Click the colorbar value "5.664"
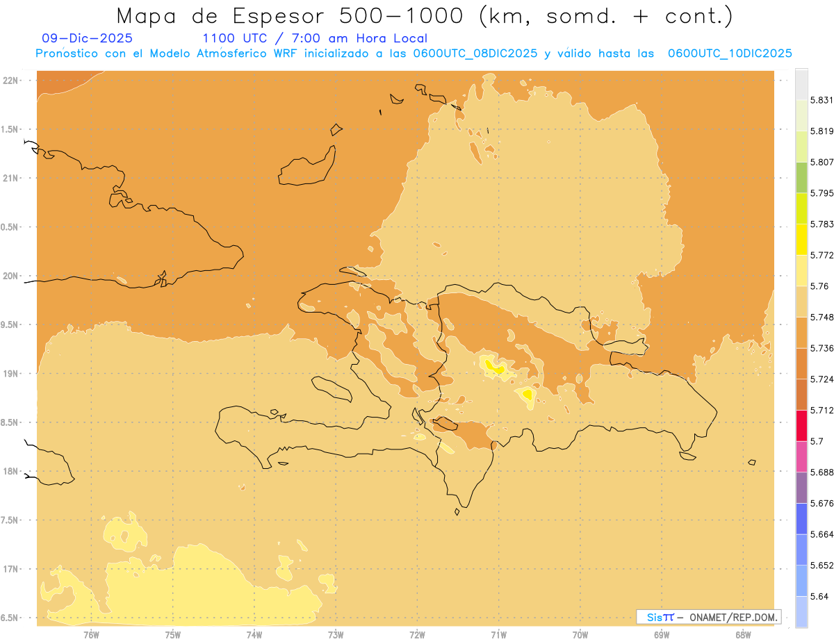 [821, 534]
